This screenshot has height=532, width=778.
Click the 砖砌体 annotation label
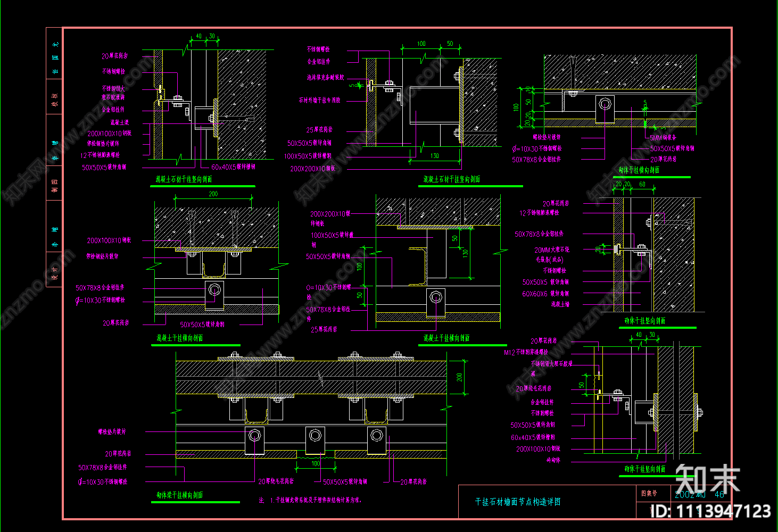553,460
